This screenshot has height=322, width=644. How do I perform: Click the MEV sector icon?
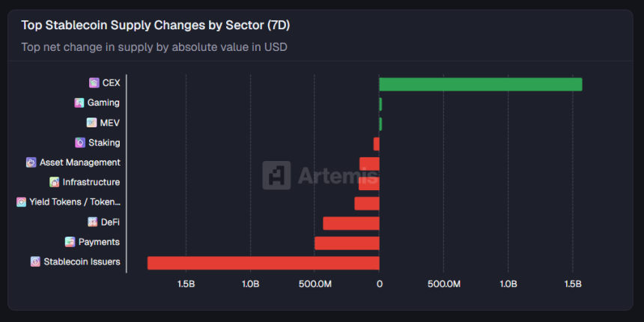(91, 123)
